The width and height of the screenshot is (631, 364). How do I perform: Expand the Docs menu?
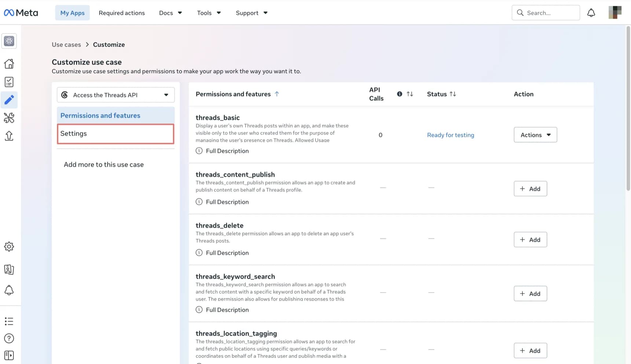pyautogui.click(x=171, y=13)
